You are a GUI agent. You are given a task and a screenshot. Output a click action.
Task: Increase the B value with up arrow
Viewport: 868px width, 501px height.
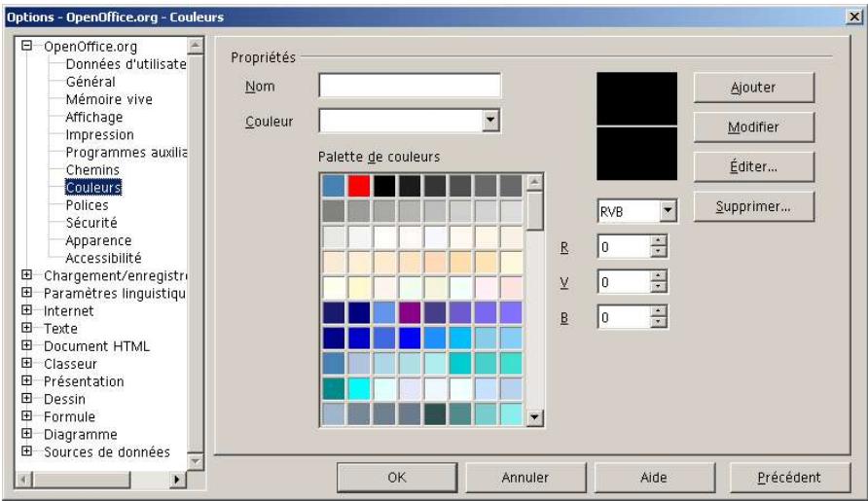click(x=659, y=311)
